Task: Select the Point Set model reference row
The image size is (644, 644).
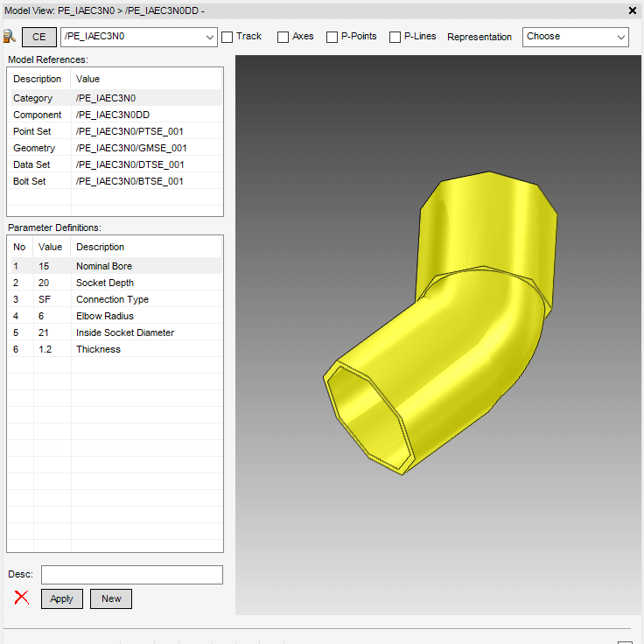Action: pos(114,131)
